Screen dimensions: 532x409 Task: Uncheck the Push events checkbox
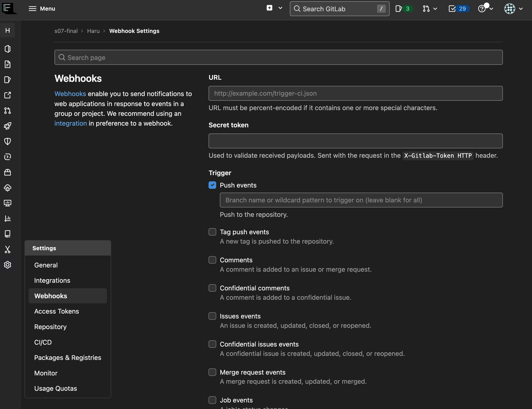(x=212, y=185)
